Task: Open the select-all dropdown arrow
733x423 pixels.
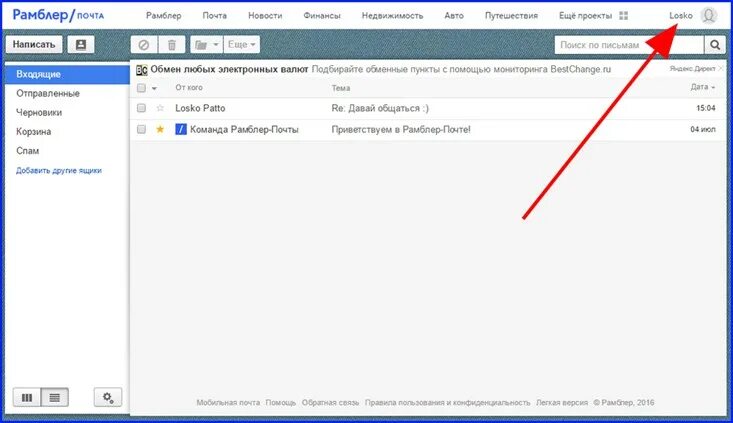Action: pyautogui.click(x=154, y=88)
